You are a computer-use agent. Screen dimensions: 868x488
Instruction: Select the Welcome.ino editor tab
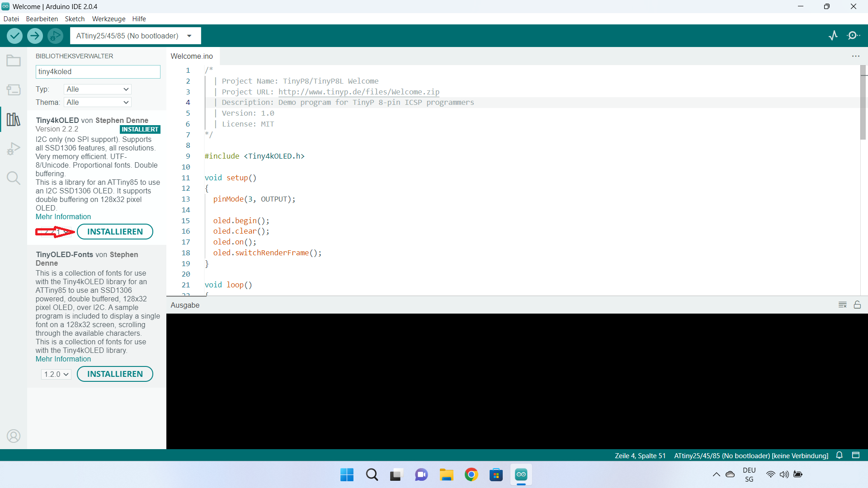(192, 56)
